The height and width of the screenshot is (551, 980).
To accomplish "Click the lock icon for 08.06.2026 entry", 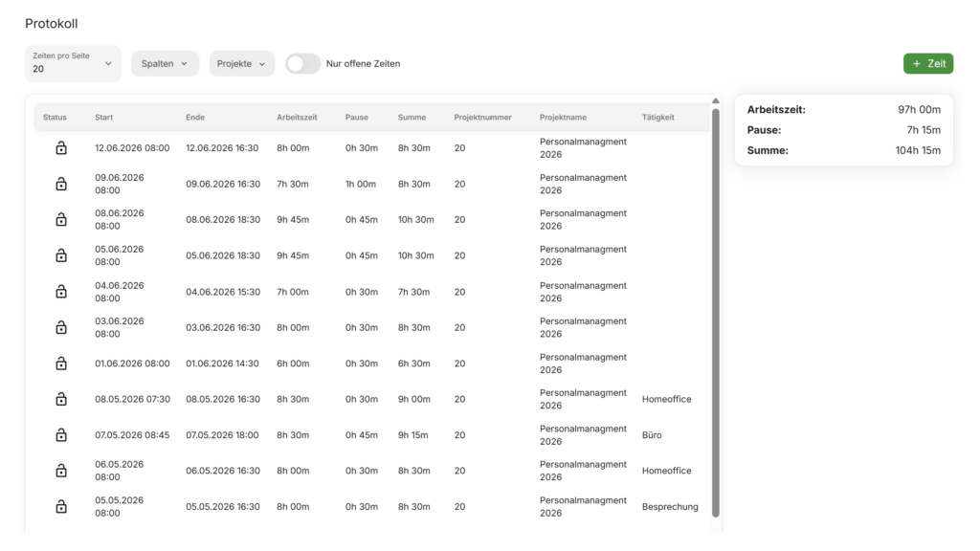I will coord(60,219).
